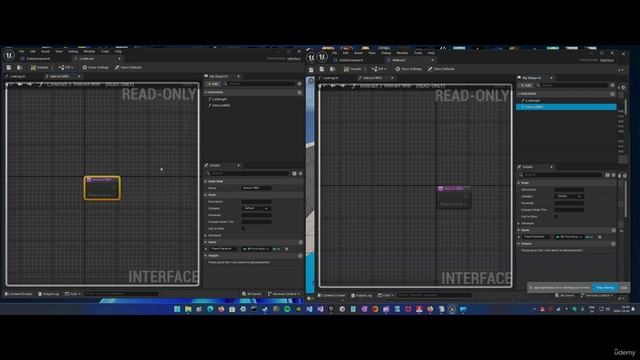Open Category dropdown in left Details panel
The width and height of the screenshot is (640, 360).
pyautogui.click(x=256, y=208)
